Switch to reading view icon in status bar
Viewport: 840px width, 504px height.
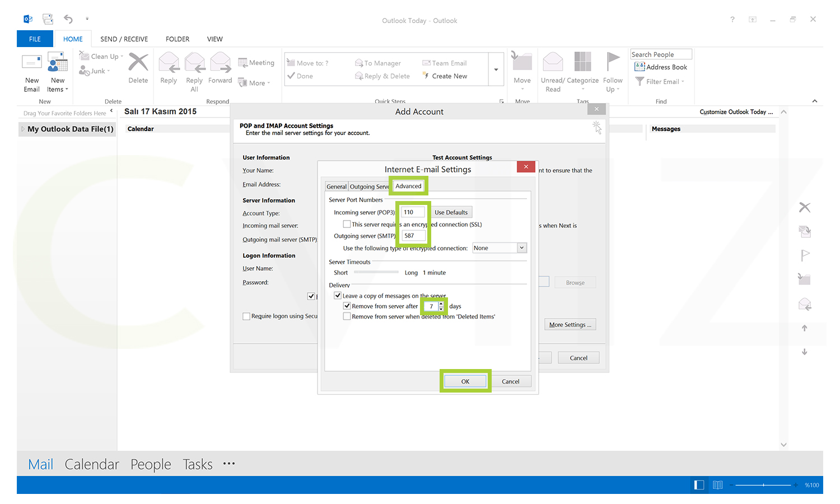point(718,485)
